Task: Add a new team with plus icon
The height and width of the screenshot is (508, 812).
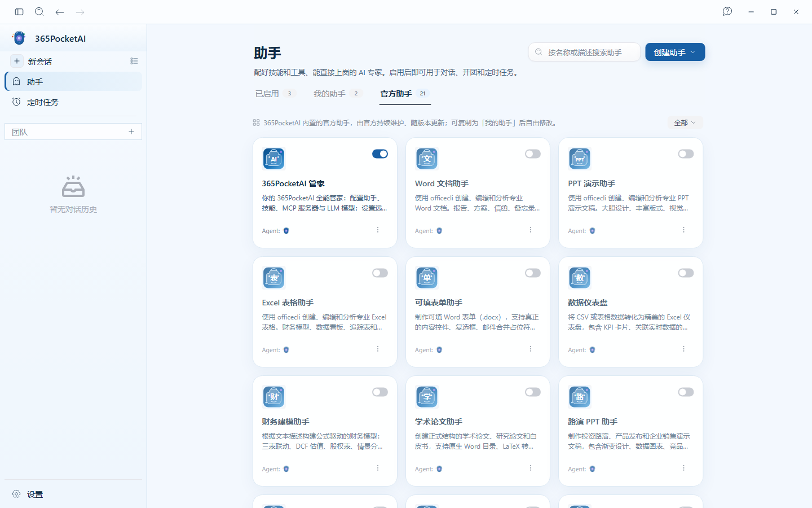Action: pyautogui.click(x=131, y=132)
